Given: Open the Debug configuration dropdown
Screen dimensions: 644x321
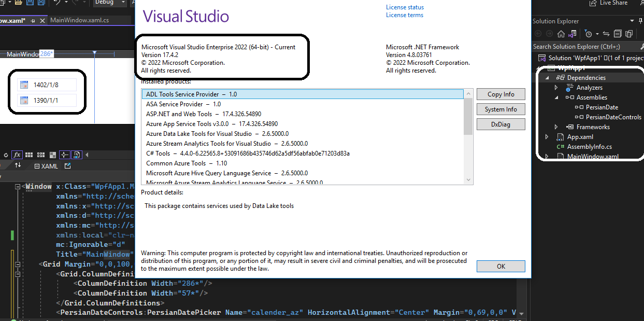Looking at the screenshot, I should point(110,2).
